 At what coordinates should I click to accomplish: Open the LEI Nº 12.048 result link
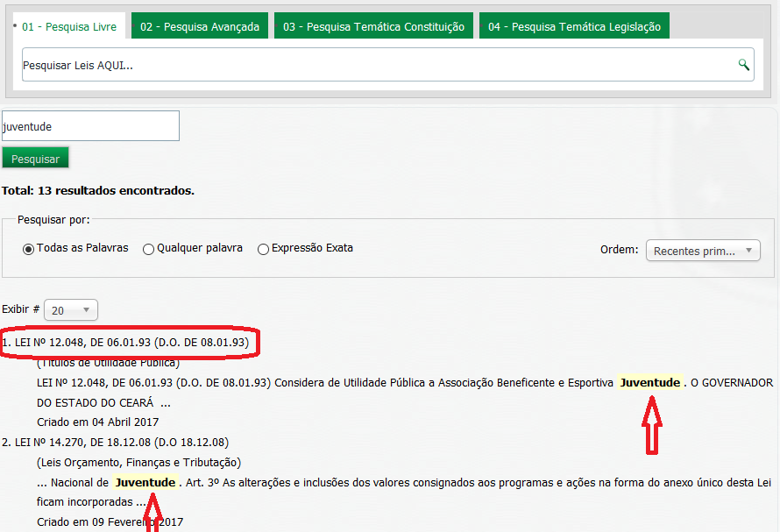point(129,342)
